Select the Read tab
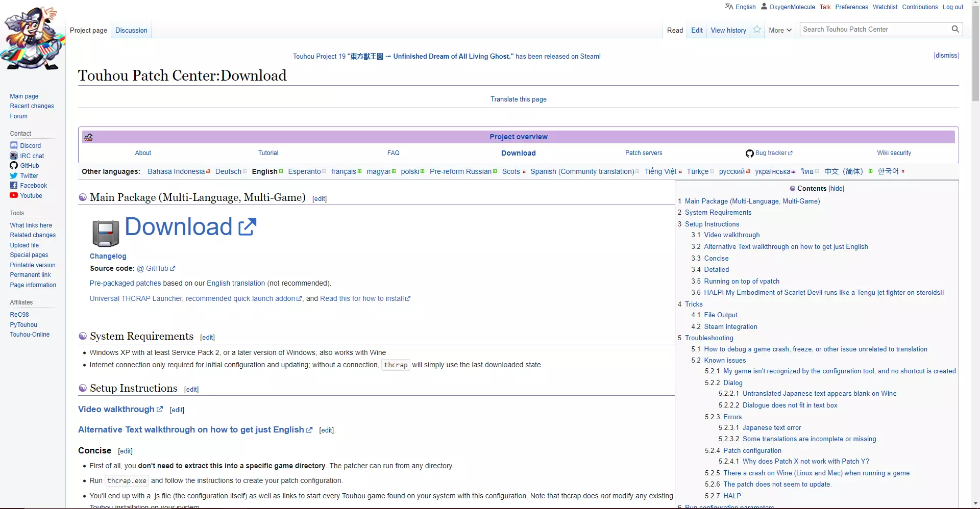The height and width of the screenshot is (509, 980). coord(675,31)
